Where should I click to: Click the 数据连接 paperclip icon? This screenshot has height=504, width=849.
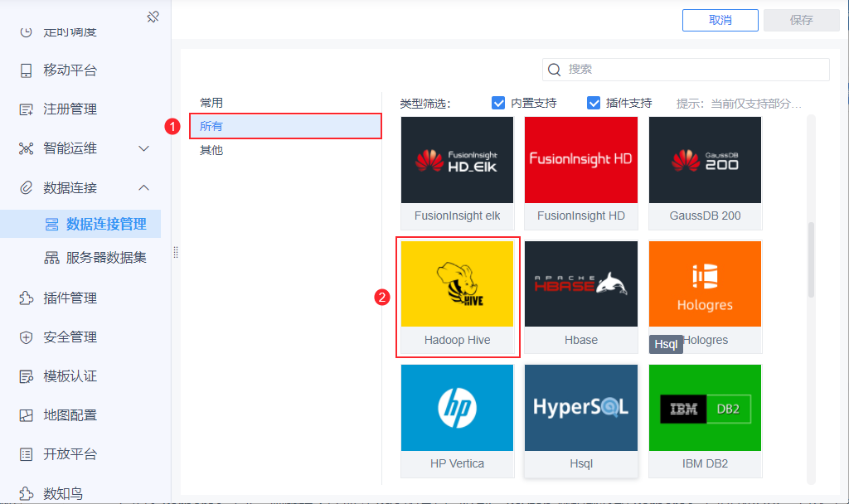tap(26, 188)
